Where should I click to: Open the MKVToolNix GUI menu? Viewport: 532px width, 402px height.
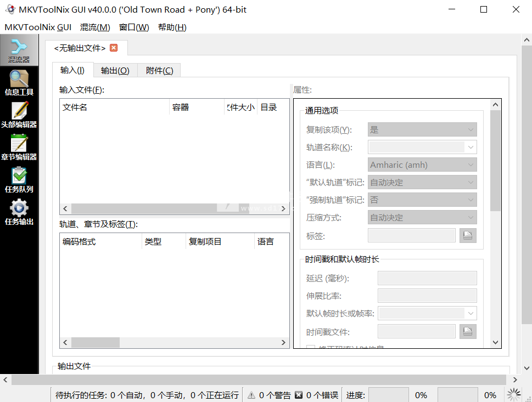point(38,27)
